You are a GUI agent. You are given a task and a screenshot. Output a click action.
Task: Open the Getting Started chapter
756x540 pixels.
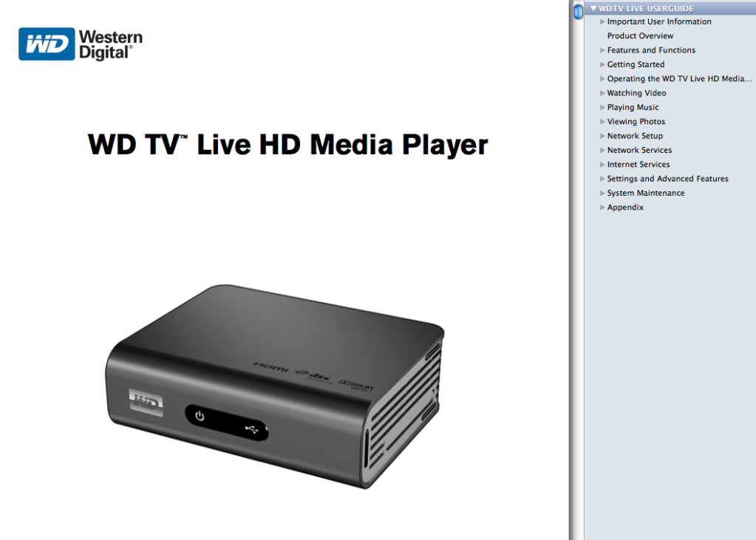(636, 64)
